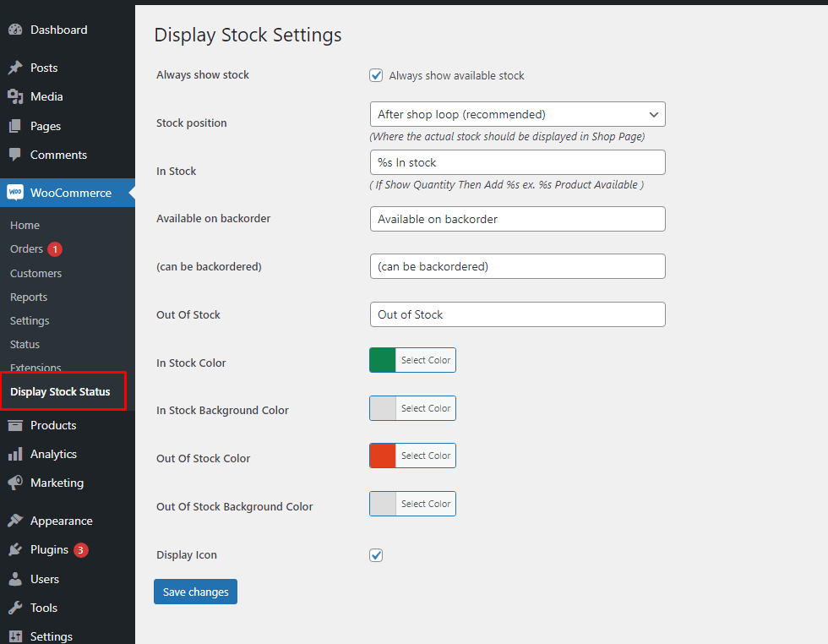Click the In Stock text input field

coord(517,162)
